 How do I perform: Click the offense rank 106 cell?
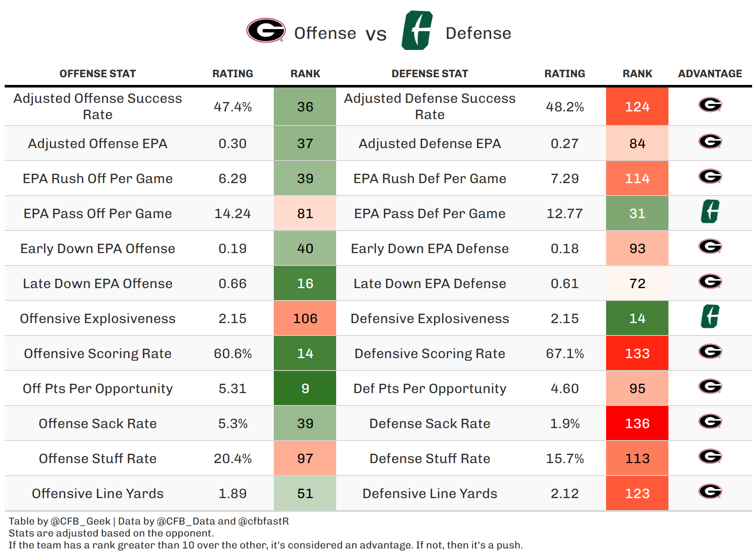(305, 318)
